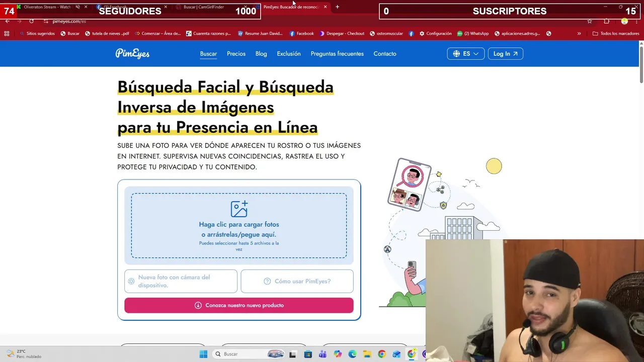Open the Chrome extensions puzzle icon
This screenshot has width=644, height=362.
[x=606, y=21]
